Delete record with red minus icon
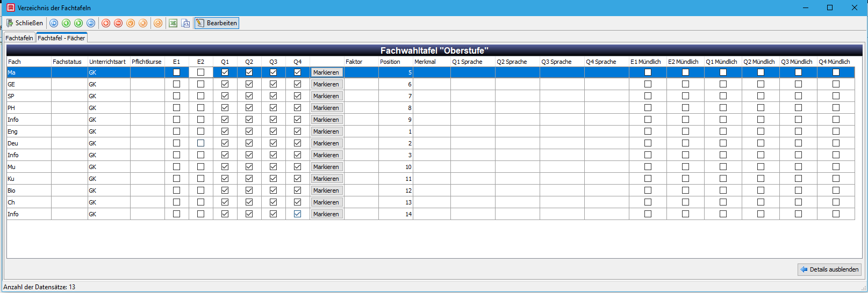The image size is (868, 293). click(x=118, y=23)
